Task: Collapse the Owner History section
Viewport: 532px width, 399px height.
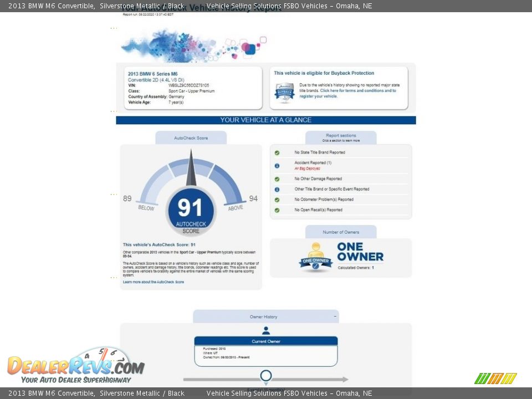Action: [x=335, y=316]
